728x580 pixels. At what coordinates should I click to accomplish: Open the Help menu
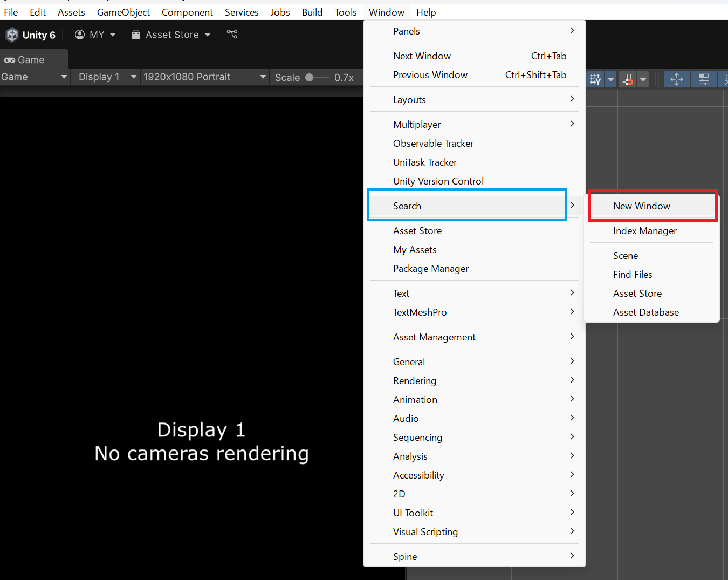(425, 12)
